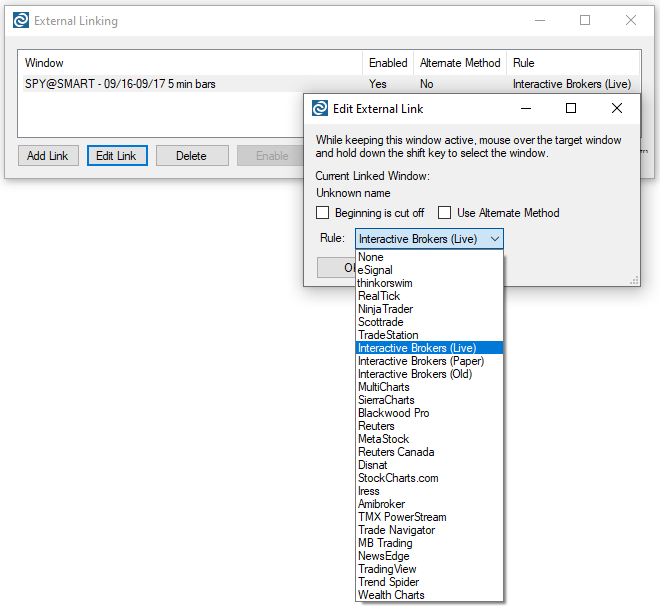Choose TradingView in the Rule list
660x606 pixels.
tap(387, 569)
